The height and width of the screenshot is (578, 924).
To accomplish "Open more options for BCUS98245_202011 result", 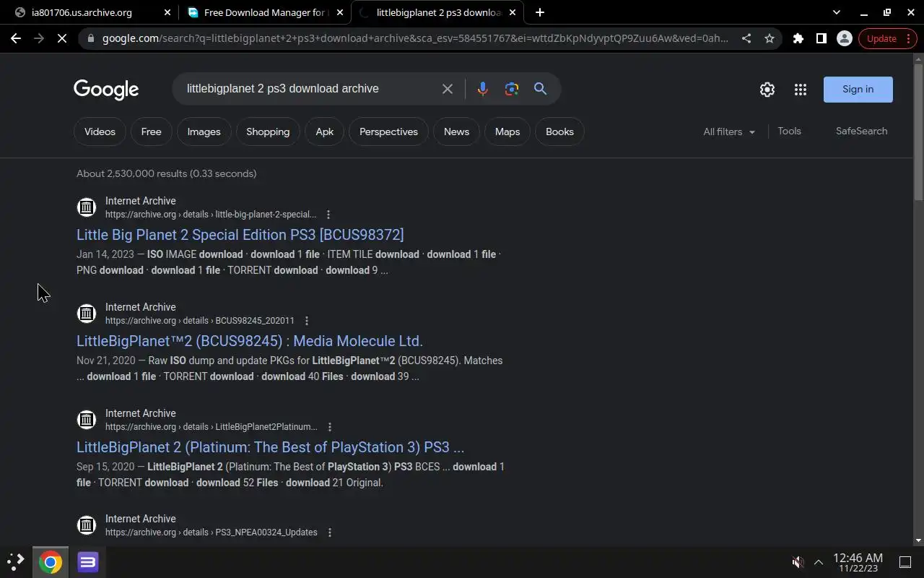I will 307,321.
